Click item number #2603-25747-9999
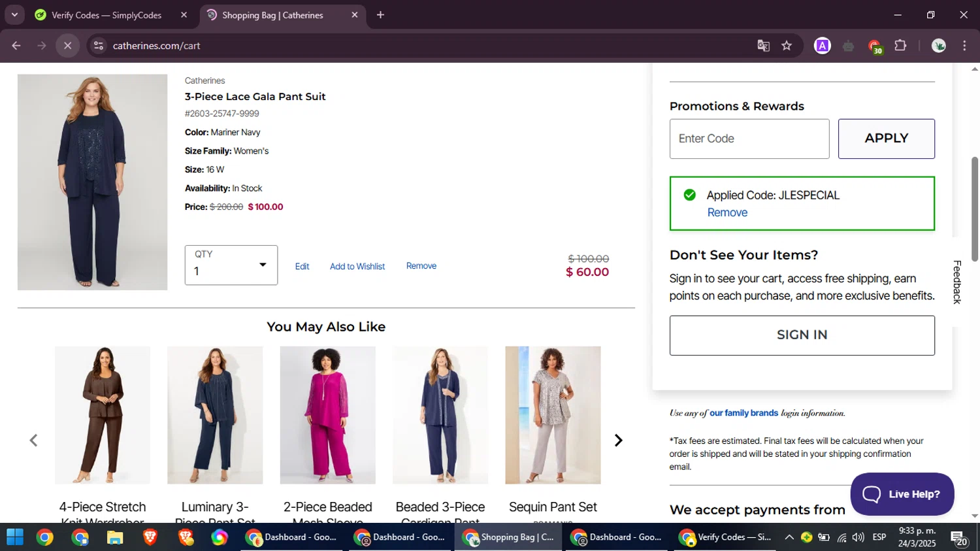The height and width of the screenshot is (551, 980). [222, 114]
